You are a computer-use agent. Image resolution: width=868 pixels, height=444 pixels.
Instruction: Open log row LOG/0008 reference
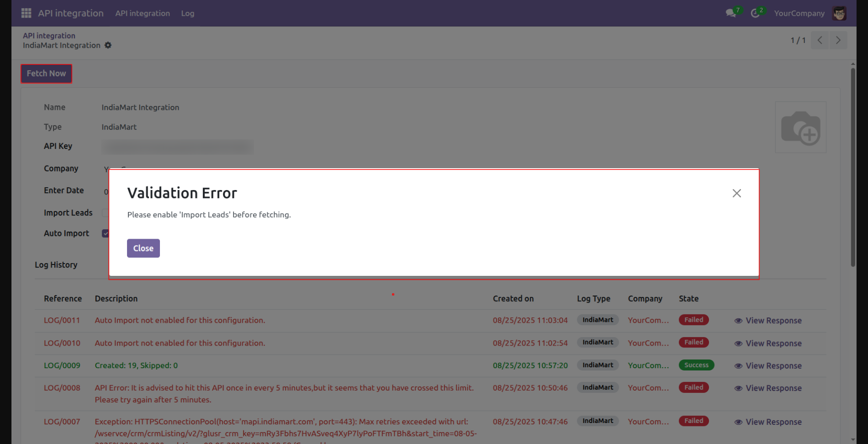tap(62, 388)
